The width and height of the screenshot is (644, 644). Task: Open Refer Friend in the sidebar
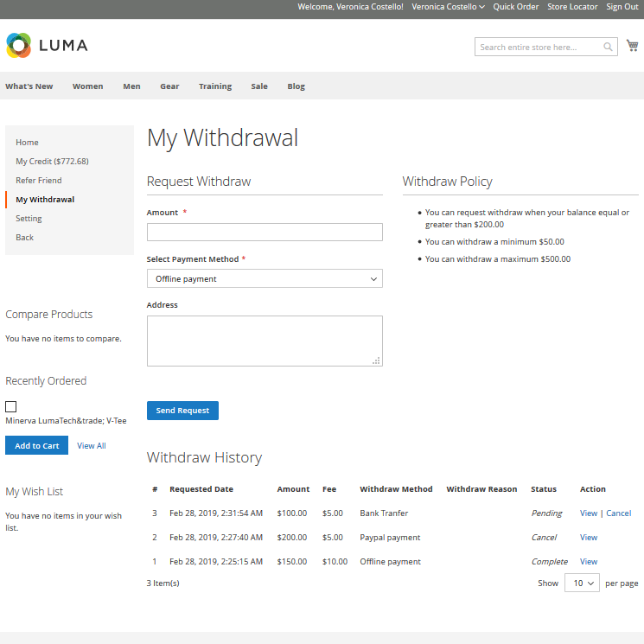click(x=39, y=181)
